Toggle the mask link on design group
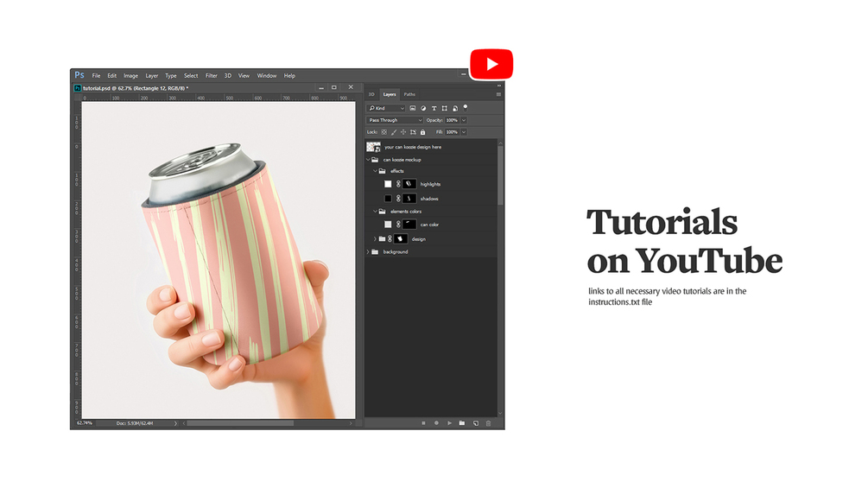This screenshot has height=488, width=868. tap(390, 239)
